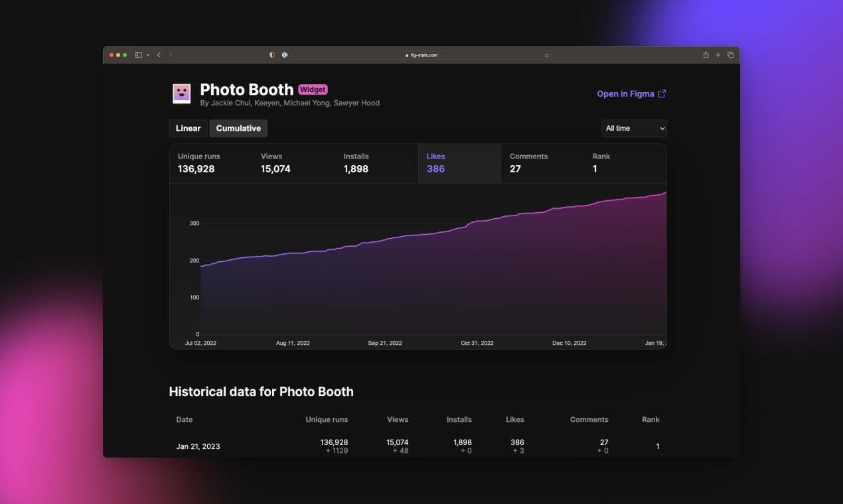Click the + 1129 change value
The height and width of the screenshot is (504, 843).
click(337, 451)
